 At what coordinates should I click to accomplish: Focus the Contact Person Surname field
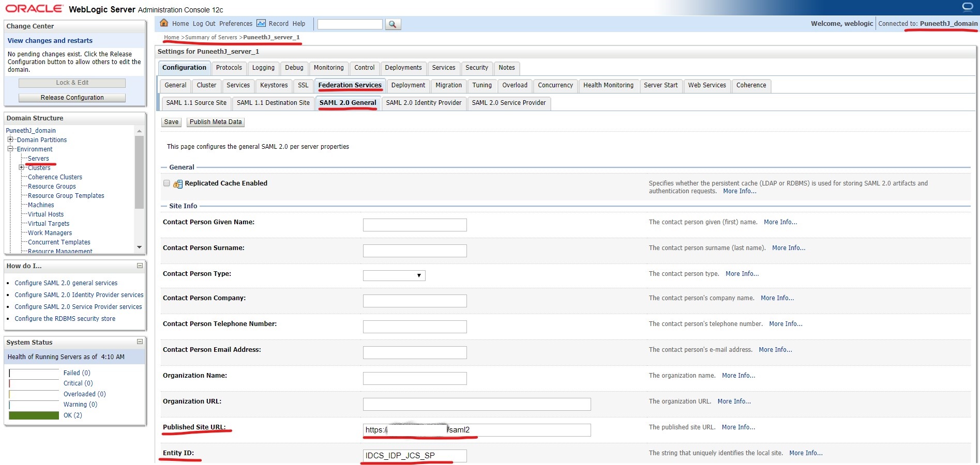(x=415, y=251)
